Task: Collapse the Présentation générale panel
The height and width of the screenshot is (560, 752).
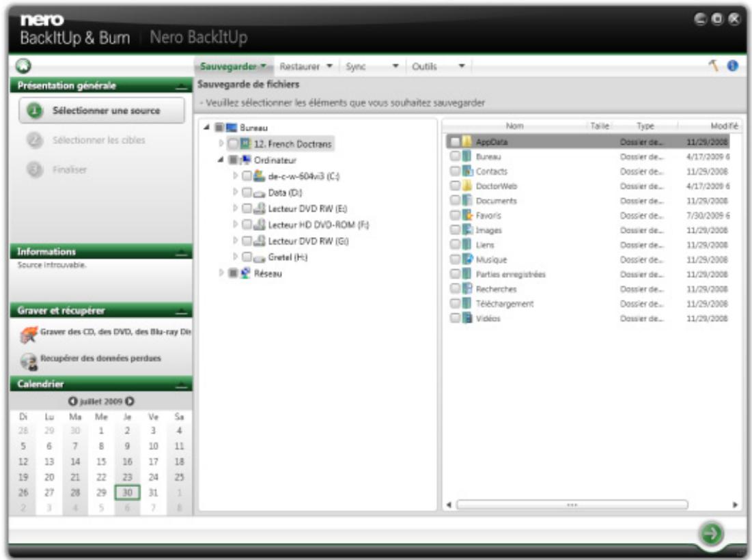Action: click(x=181, y=86)
